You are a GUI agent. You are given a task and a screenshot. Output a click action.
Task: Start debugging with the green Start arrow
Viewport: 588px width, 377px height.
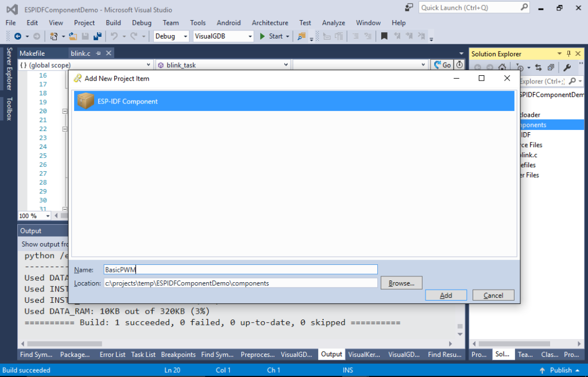[x=262, y=36]
